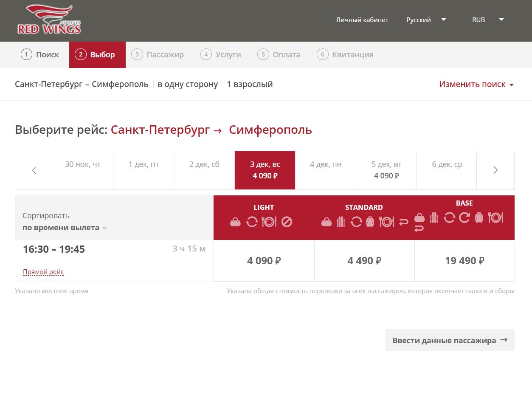532x398 pixels.
Task: Click the exchange arrows icon under BASE
Action: tap(449, 218)
